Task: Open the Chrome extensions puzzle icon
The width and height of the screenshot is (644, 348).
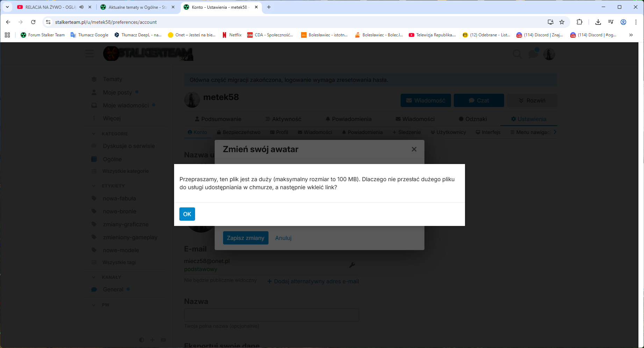Action: pos(579,22)
